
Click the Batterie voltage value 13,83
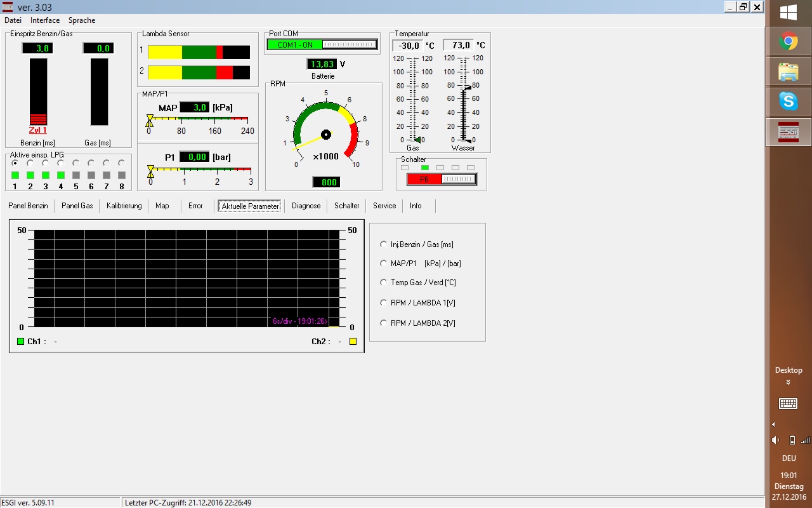point(322,64)
